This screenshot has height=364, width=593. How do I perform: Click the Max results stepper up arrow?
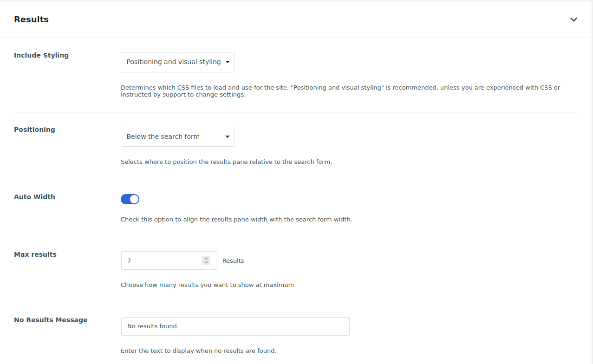pos(206,258)
